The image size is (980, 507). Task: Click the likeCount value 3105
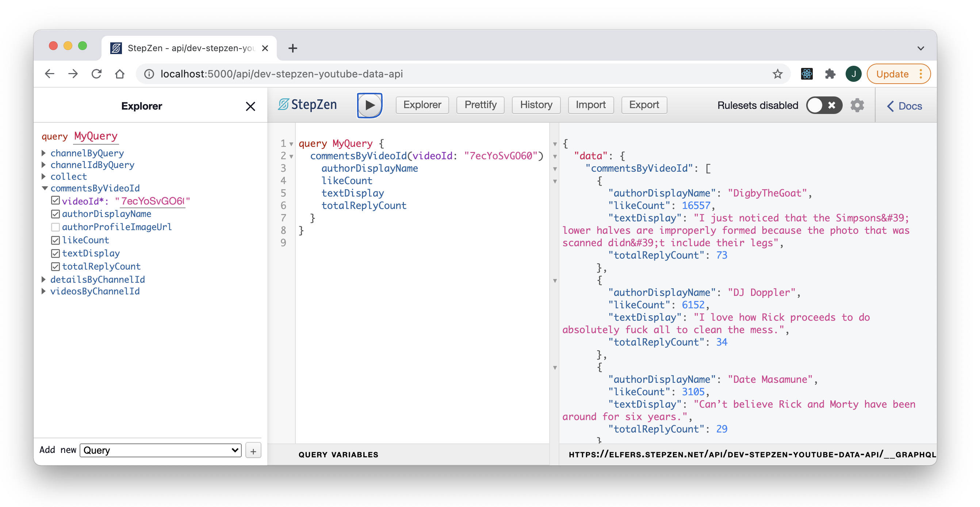693,392
